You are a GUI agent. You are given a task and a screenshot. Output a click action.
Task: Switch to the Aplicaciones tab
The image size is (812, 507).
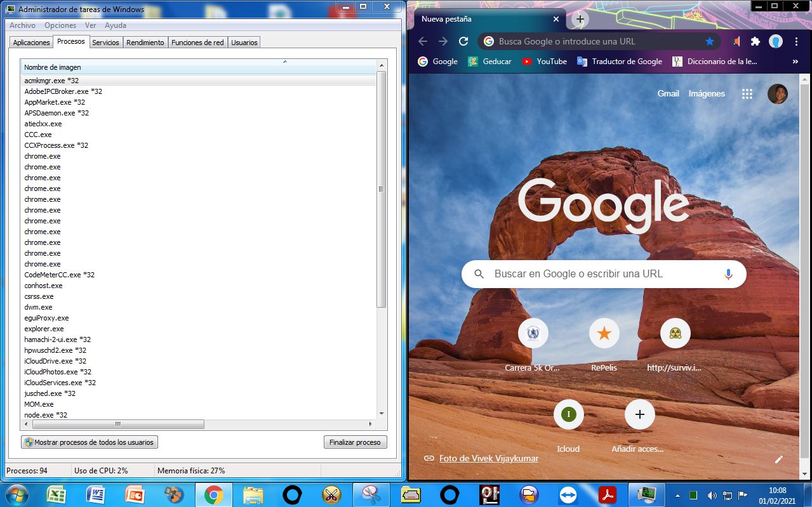(31, 43)
